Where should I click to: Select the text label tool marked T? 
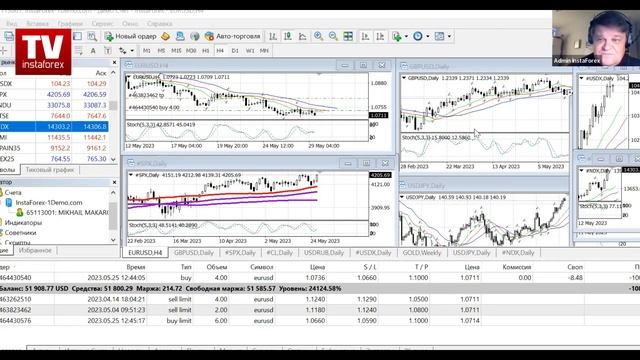108,51
